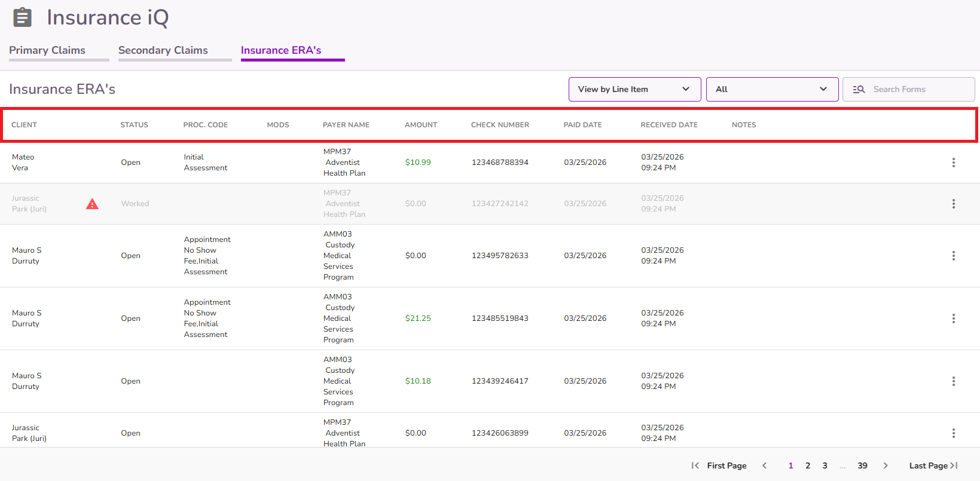
Task: Click the red warning triangle icon
Action: pyautogui.click(x=92, y=204)
